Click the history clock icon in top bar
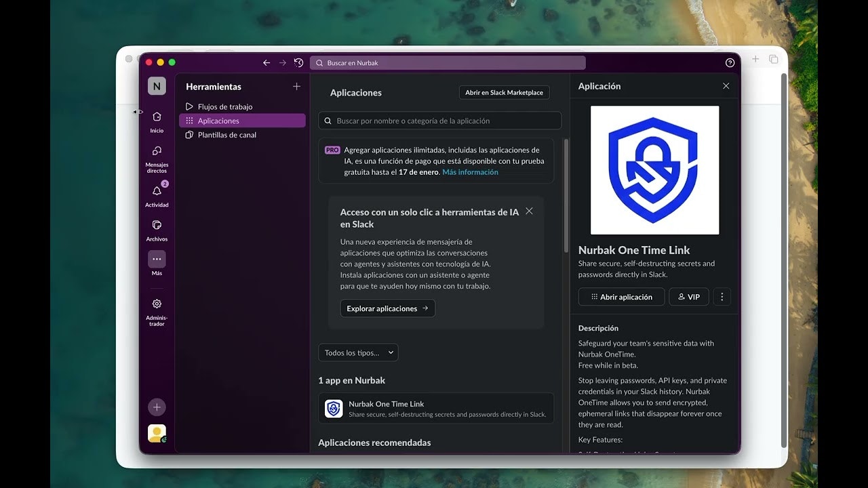 (x=298, y=63)
